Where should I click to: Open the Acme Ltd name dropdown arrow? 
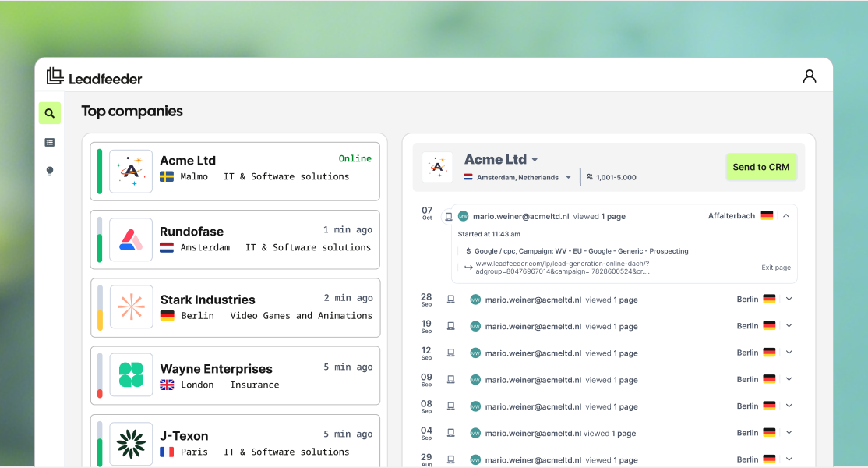(535, 159)
